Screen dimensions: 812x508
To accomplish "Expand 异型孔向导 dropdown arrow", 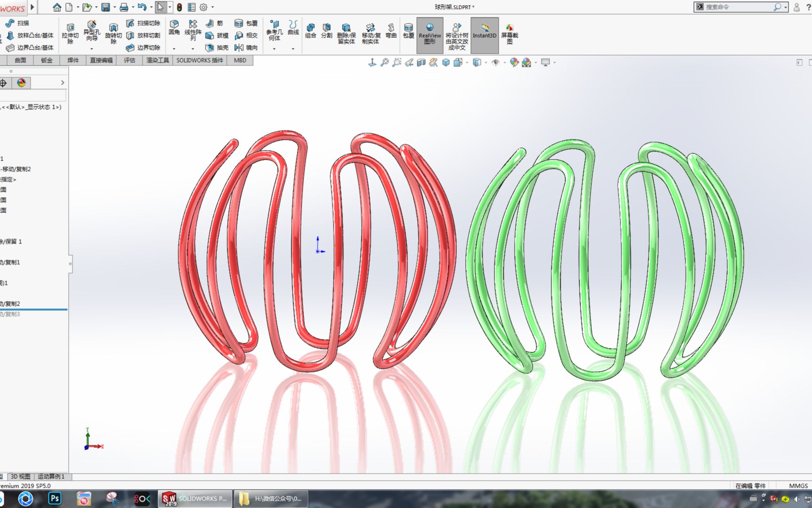I will (x=92, y=48).
